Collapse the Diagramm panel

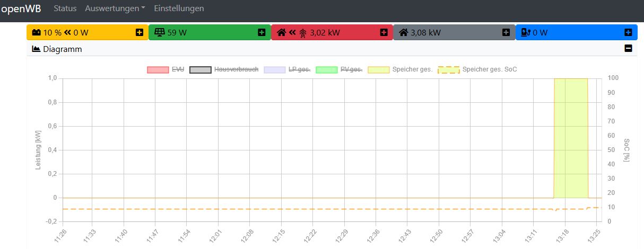[628, 49]
